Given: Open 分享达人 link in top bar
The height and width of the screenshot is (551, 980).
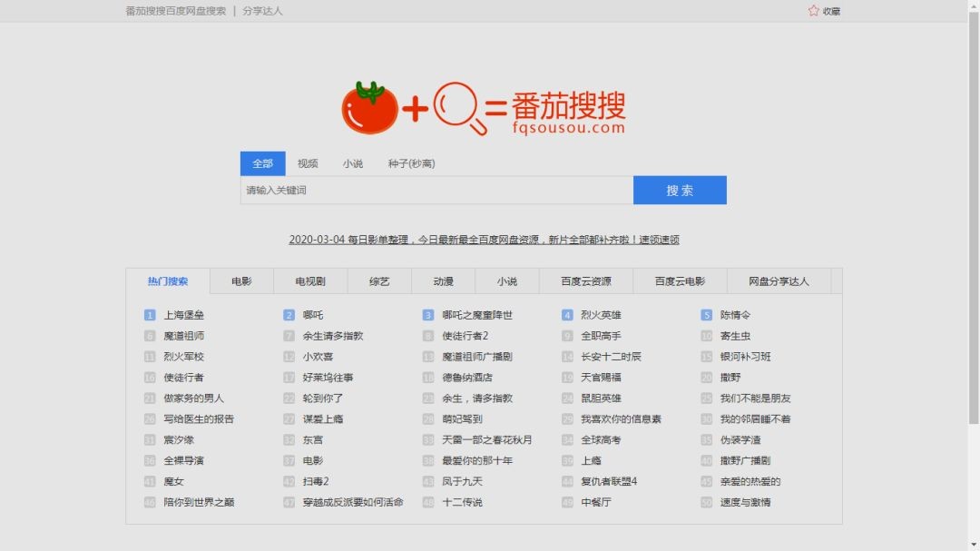Looking at the screenshot, I should (262, 11).
